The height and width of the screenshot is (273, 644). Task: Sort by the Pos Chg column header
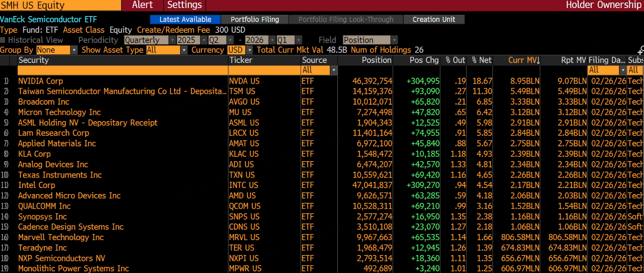[424, 60]
